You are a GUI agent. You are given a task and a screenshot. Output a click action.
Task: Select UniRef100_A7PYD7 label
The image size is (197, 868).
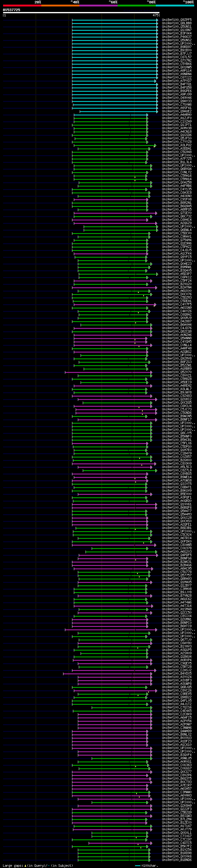click(177, 81)
